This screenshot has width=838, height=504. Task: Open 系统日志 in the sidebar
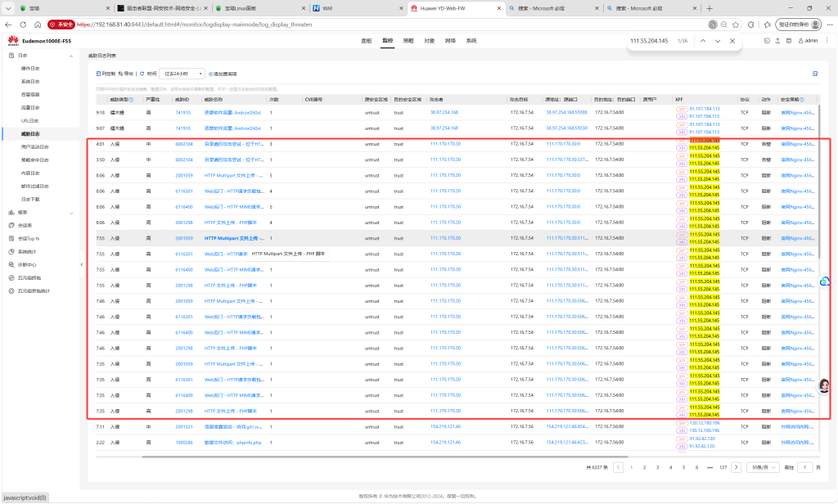(x=30, y=82)
